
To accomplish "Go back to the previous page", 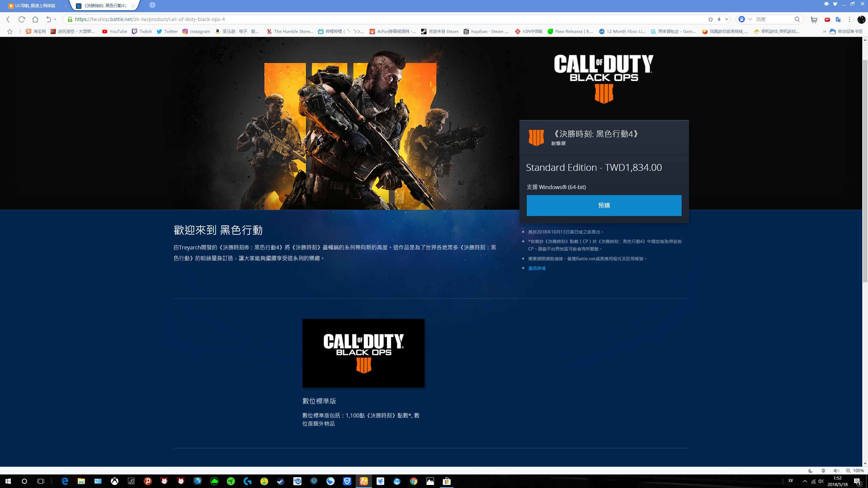I will (8, 19).
